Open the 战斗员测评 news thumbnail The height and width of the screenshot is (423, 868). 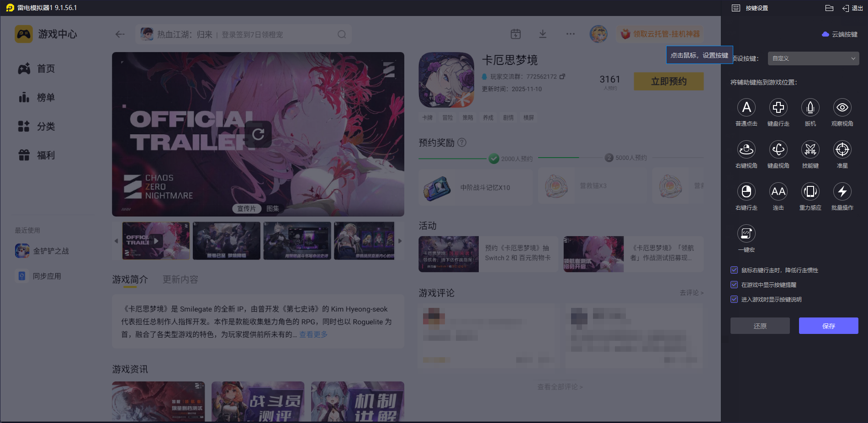(258, 402)
